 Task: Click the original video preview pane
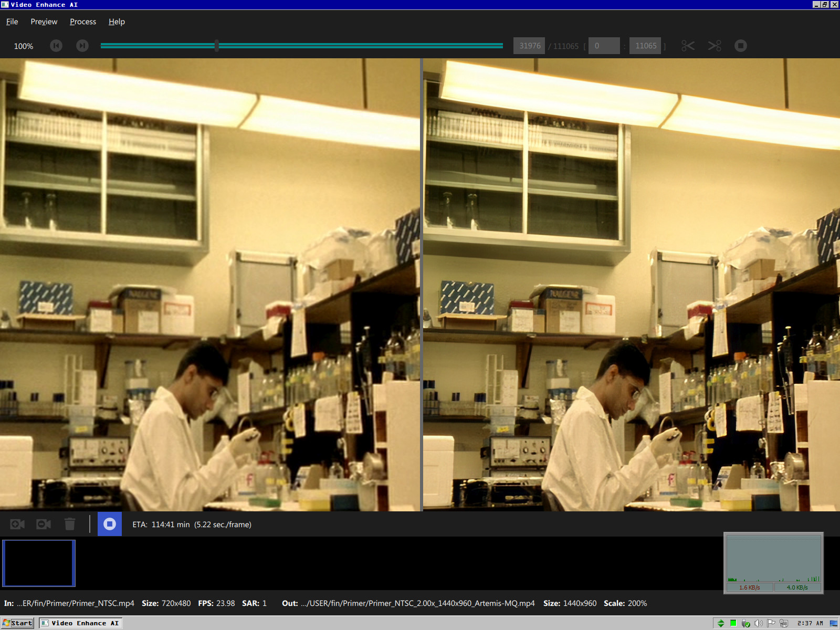[x=210, y=285]
